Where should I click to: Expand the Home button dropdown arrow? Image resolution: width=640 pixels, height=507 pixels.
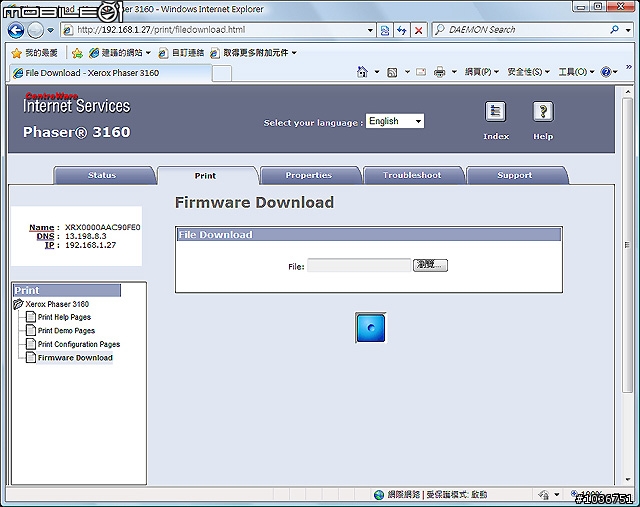pyautogui.click(x=377, y=72)
